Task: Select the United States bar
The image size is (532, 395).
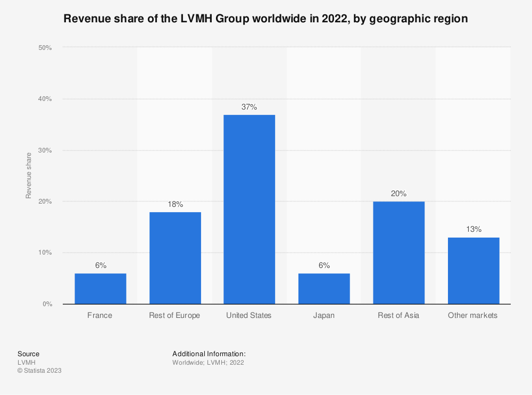Action: click(x=250, y=209)
